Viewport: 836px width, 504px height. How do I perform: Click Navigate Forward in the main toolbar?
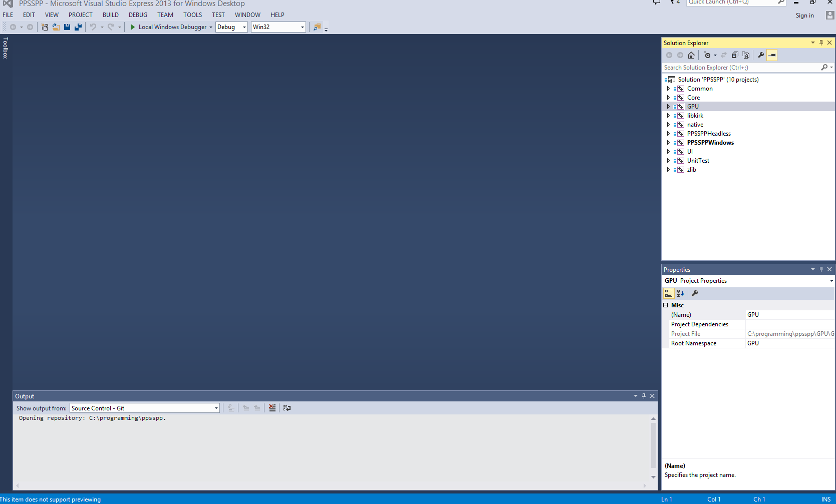(x=30, y=27)
